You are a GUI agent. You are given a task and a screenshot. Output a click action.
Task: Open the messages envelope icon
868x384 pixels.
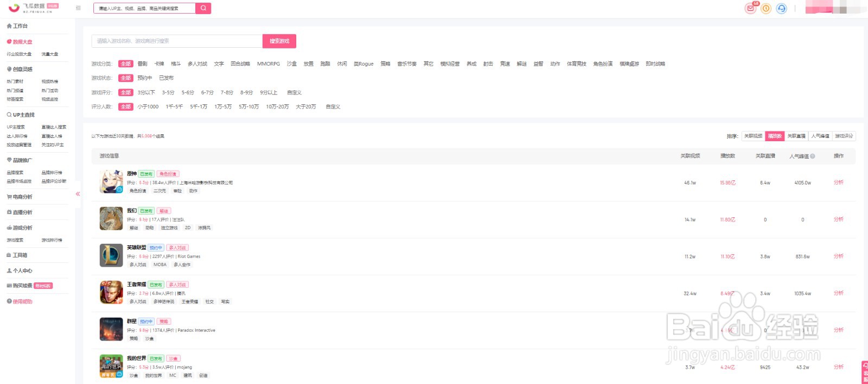750,9
